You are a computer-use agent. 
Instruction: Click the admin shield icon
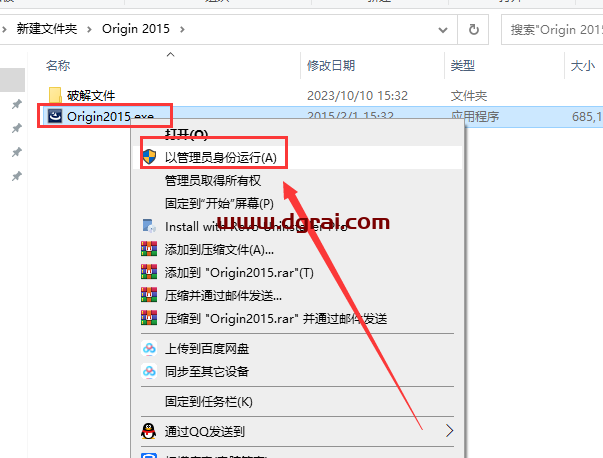click(x=149, y=157)
